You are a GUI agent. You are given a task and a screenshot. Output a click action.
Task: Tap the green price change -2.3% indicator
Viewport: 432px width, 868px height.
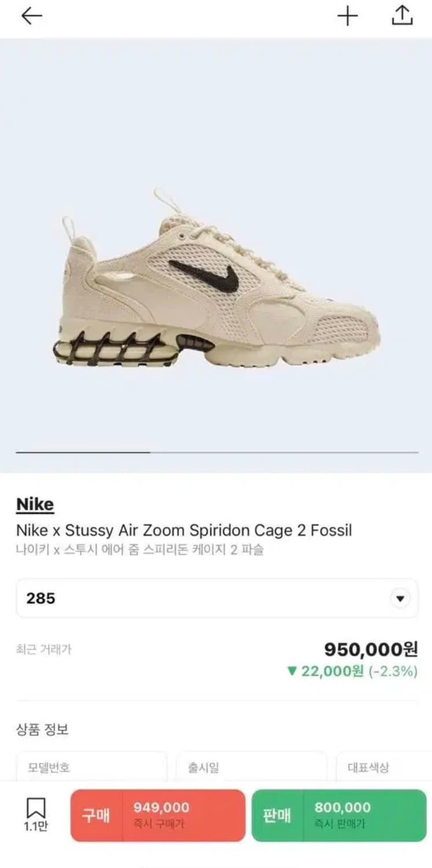coord(352,671)
